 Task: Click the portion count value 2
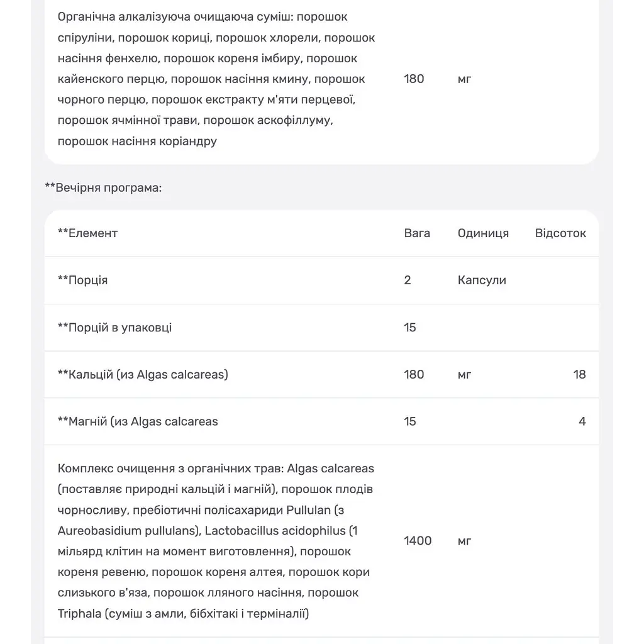408,280
